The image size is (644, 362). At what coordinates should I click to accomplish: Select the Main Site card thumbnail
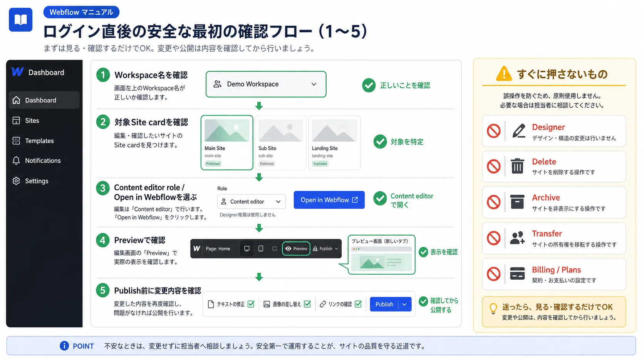click(x=227, y=130)
